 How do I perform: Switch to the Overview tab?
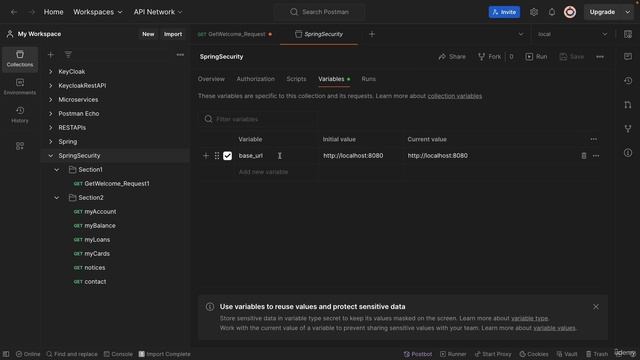(x=211, y=79)
